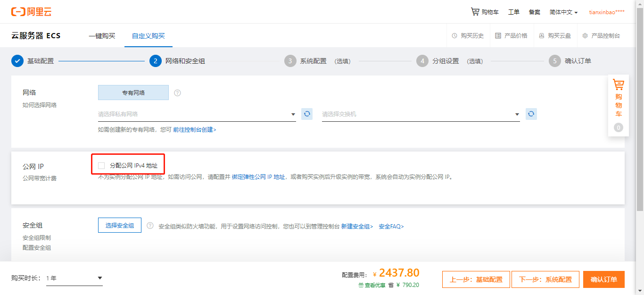644x295 pixels.
Task: Open the tianxinbao account menu
Action: [x=607, y=12]
